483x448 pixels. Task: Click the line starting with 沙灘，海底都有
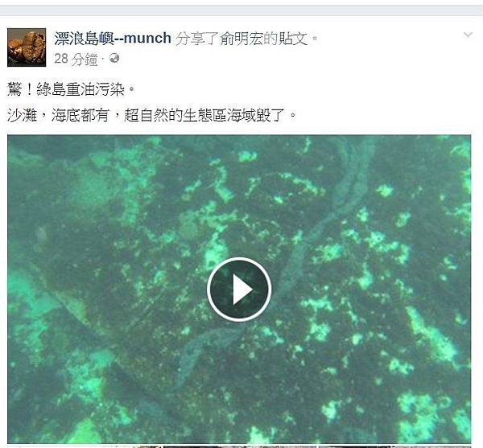pos(151,115)
